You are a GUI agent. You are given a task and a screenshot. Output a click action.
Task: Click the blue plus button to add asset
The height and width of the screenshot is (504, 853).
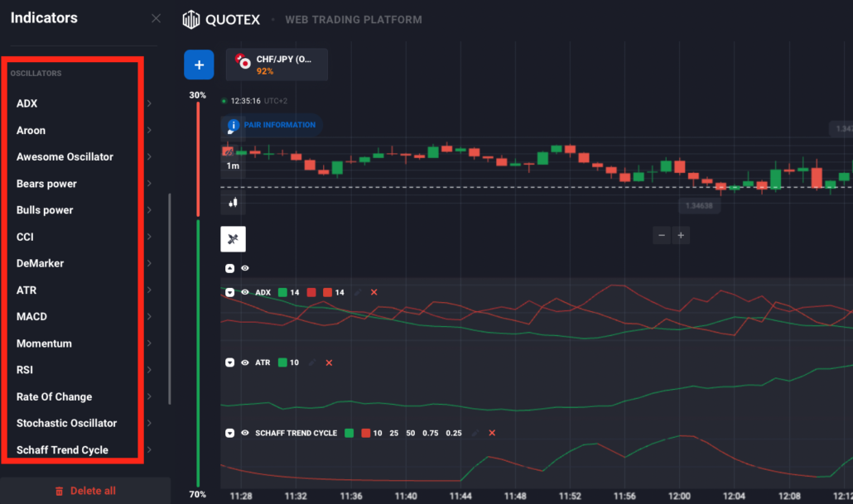coord(199,64)
